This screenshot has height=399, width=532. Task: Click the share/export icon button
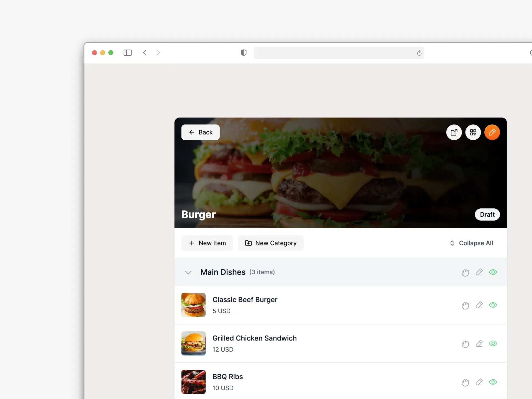[x=454, y=132]
